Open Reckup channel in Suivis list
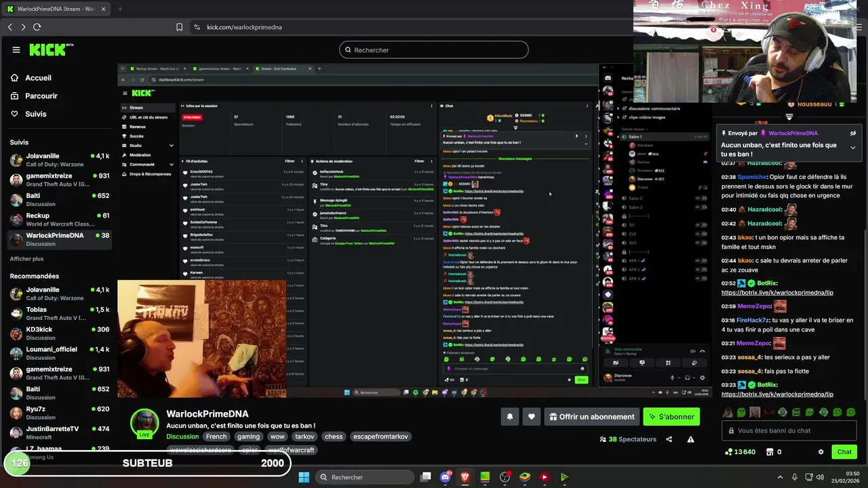 coord(60,219)
